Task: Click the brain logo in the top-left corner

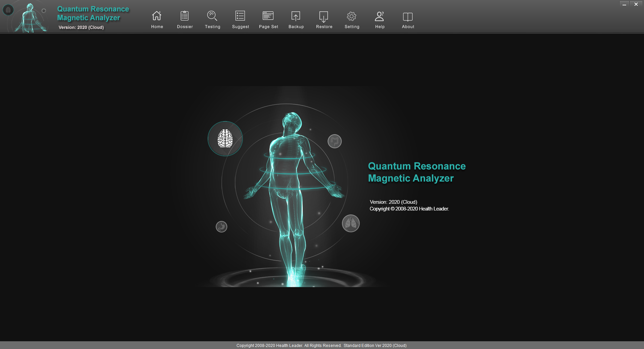Action: [x=8, y=10]
